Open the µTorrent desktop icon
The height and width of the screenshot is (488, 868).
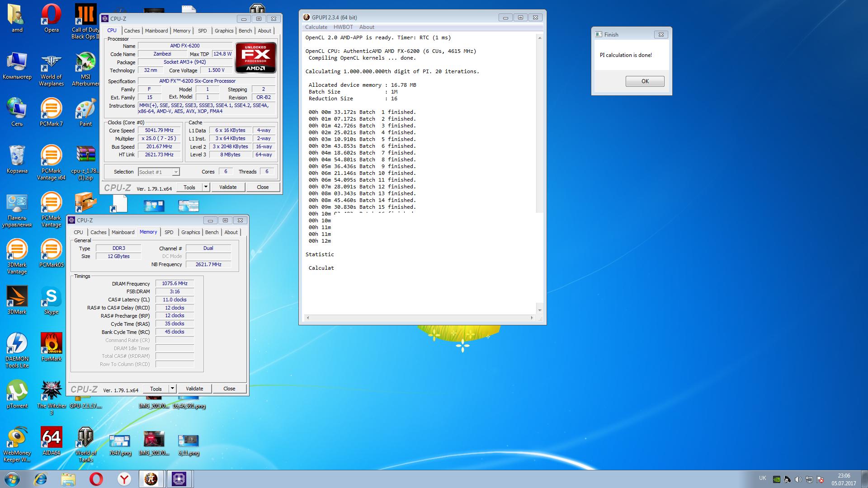coord(17,394)
